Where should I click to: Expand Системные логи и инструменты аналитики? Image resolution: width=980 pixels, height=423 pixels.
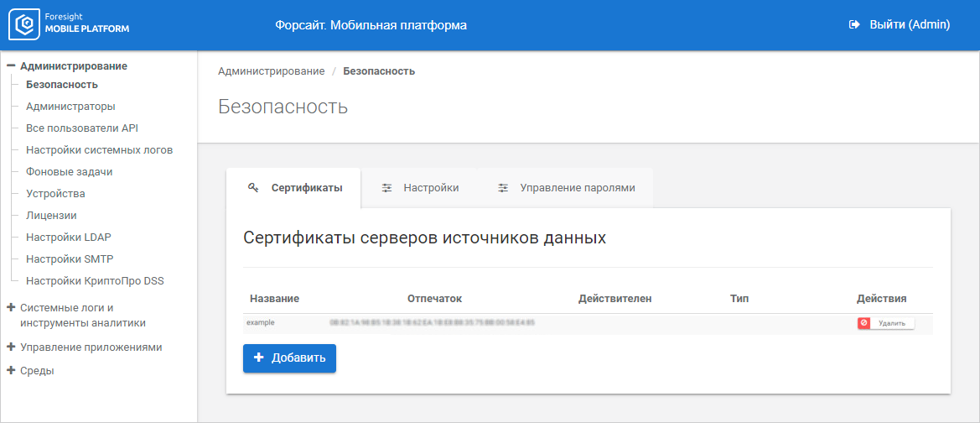pyautogui.click(x=11, y=308)
